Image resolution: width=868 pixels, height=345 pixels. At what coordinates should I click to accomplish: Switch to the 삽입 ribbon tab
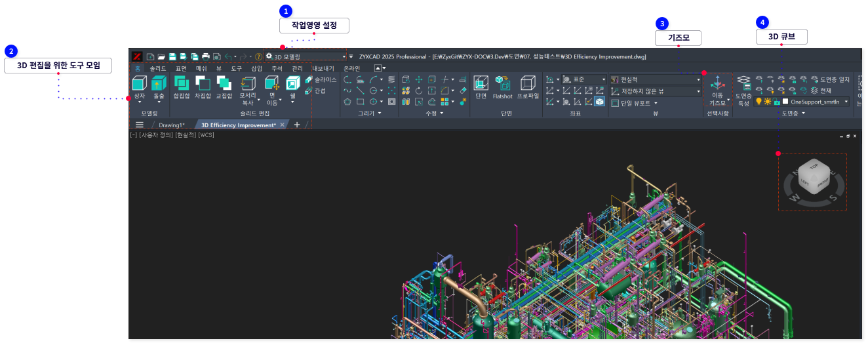point(256,68)
